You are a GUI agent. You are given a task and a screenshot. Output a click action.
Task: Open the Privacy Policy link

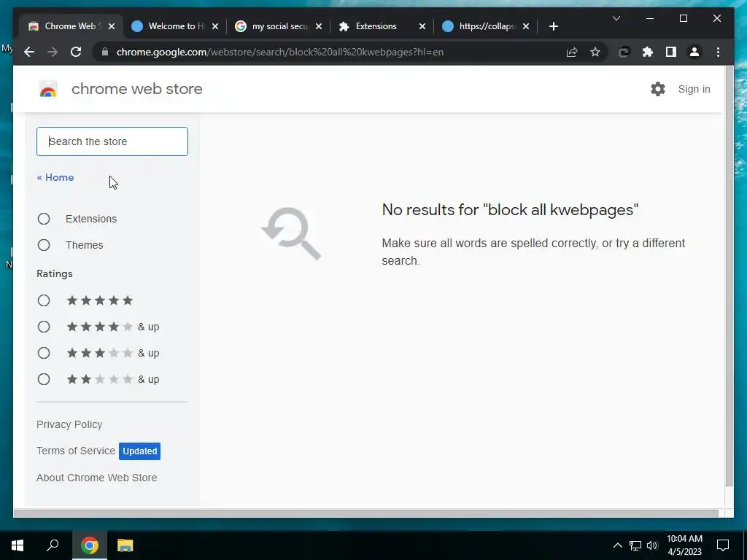(x=69, y=424)
